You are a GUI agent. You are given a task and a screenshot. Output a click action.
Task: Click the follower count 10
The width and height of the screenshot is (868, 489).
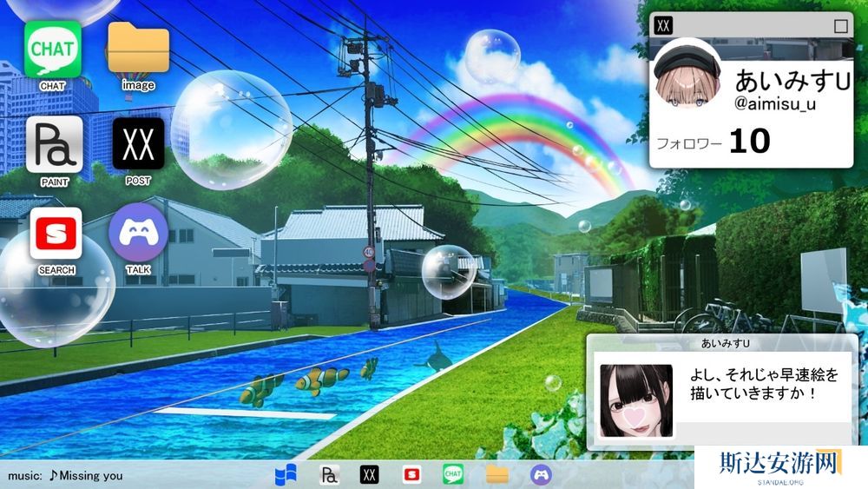tap(749, 141)
